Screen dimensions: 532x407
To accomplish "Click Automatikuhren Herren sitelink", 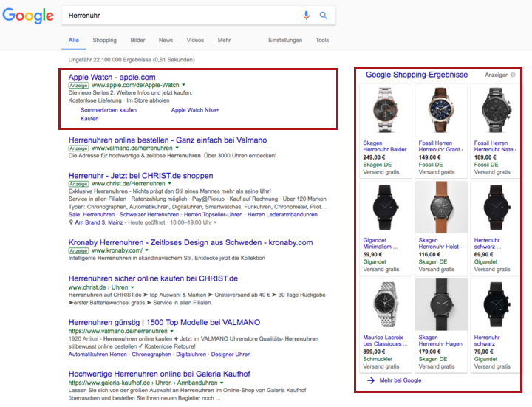I will click(x=98, y=355).
